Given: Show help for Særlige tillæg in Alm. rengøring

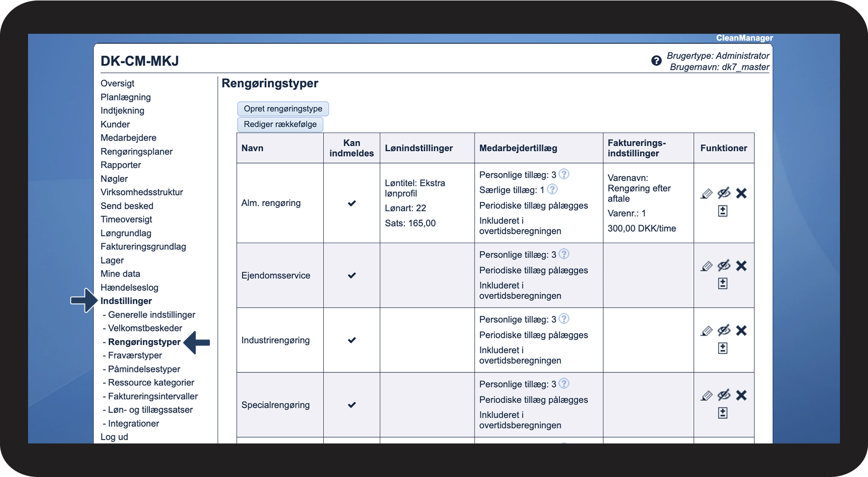Looking at the screenshot, I should click(x=552, y=190).
